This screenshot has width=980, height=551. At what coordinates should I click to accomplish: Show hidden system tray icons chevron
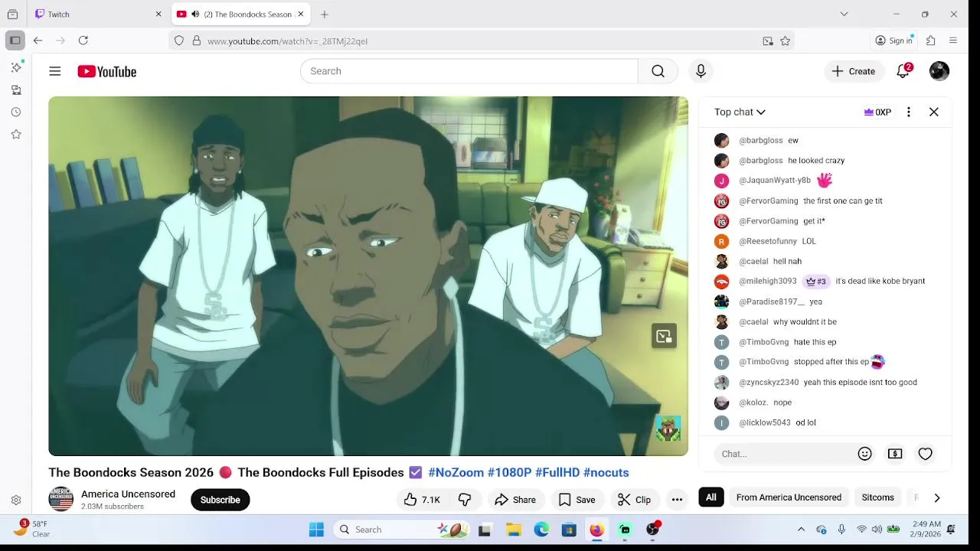click(x=801, y=530)
